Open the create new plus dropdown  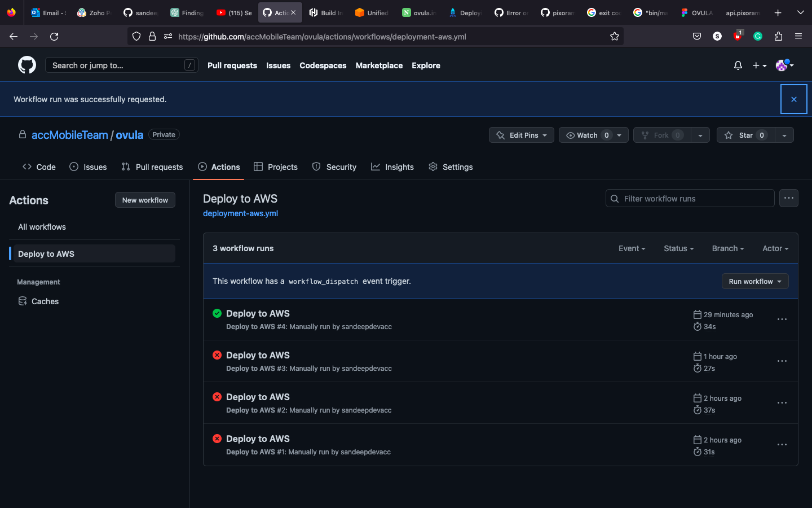(759, 65)
